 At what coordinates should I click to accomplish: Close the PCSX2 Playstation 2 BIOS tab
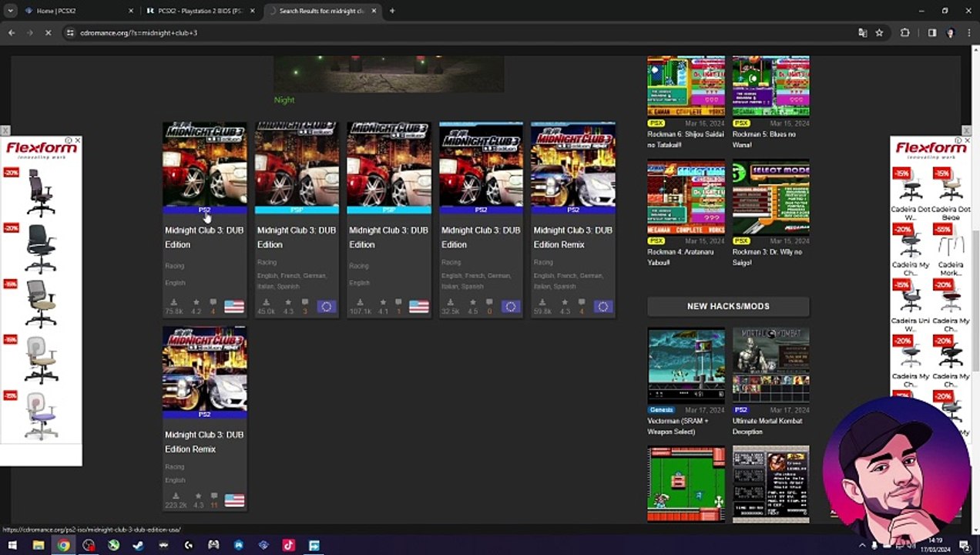click(x=252, y=11)
